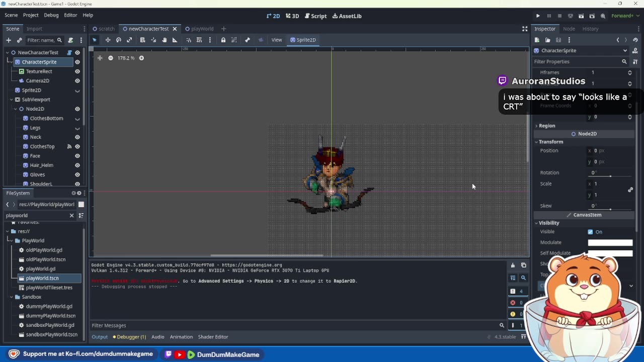The width and height of the screenshot is (644, 362).
Task: Toggle split mode icon in FileSystem
Action: tap(81, 204)
